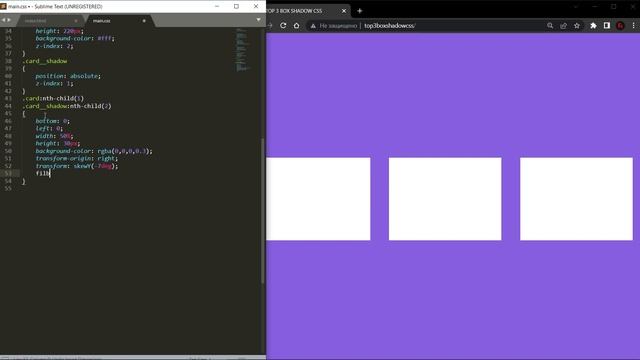Click the next tab arrow in Sublime
This screenshot has height=360, width=640.
(x=9, y=20)
